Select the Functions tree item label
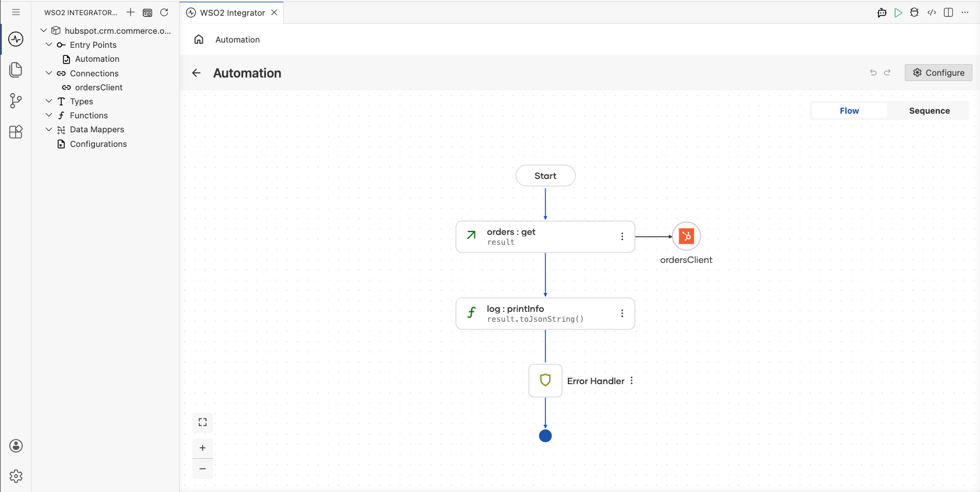Image resolution: width=980 pixels, height=492 pixels. click(89, 115)
